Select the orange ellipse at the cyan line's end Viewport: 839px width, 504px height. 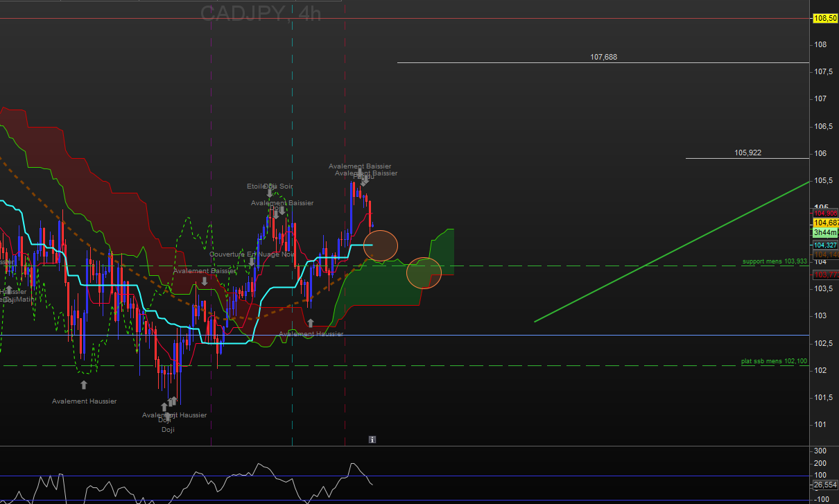[381, 245]
